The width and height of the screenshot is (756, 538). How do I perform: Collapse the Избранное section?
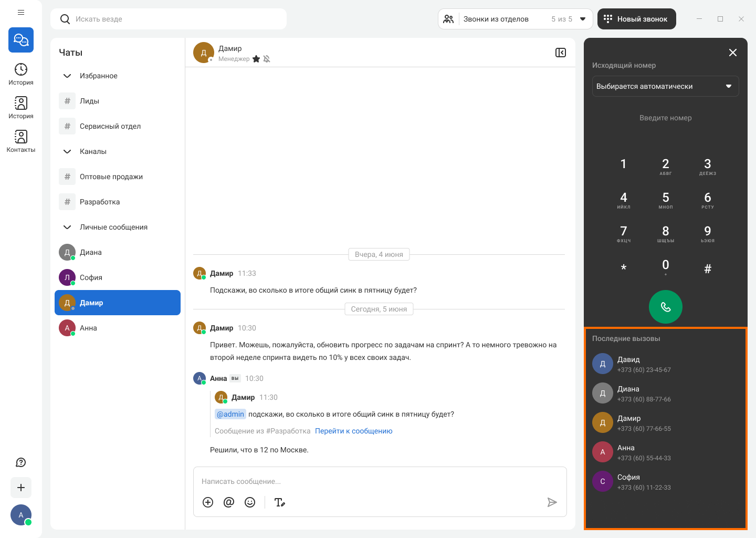coord(67,76)
